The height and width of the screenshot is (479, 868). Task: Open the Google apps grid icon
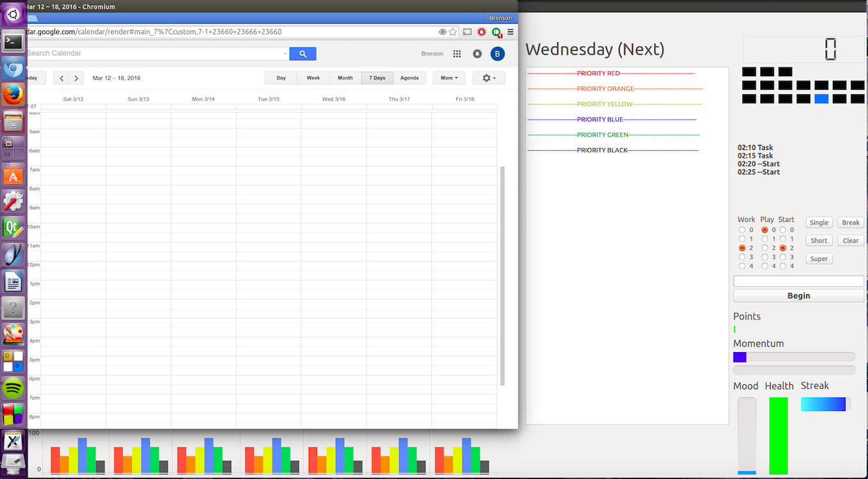point(457,54)
